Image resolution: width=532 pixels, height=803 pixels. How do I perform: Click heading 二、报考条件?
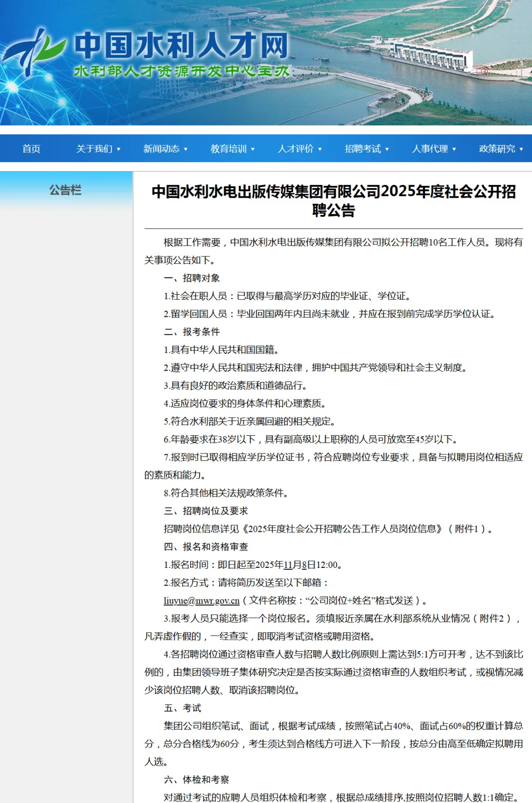click(x=192, y=332)
